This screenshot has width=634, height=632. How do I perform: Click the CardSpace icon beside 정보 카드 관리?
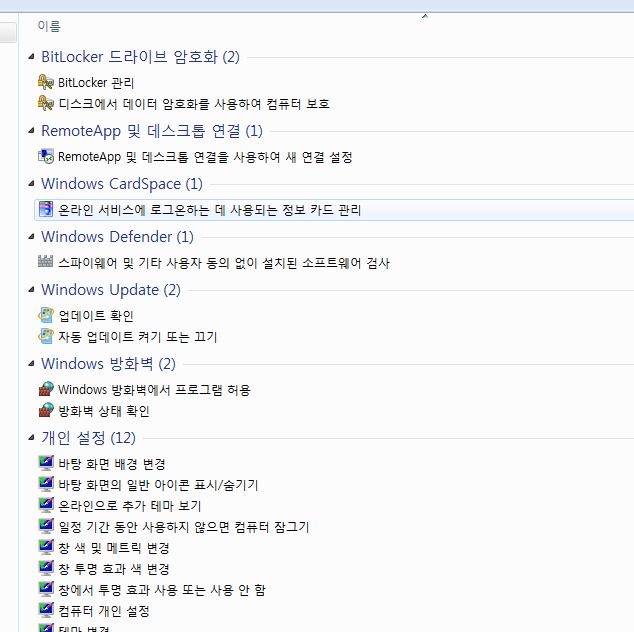click(46, 209)
